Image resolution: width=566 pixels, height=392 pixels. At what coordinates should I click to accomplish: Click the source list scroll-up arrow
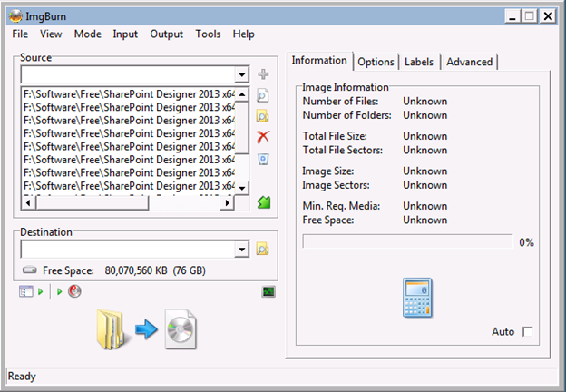coord(242,94)
